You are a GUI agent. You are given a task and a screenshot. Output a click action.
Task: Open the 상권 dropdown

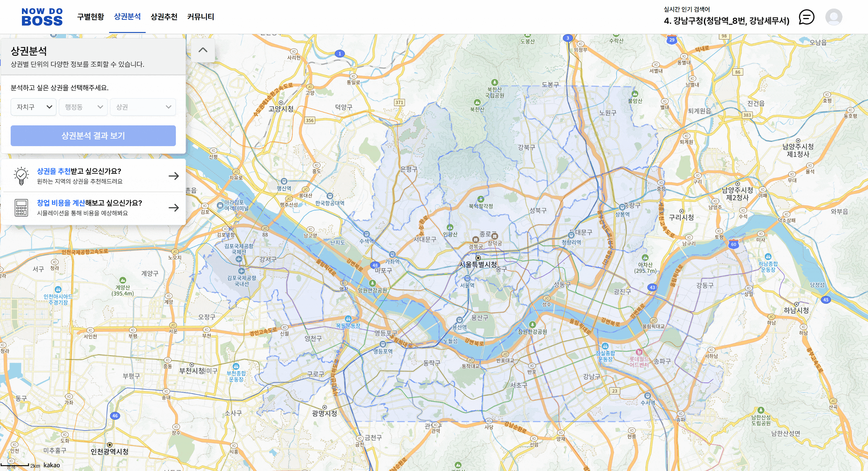coord(143,107)
